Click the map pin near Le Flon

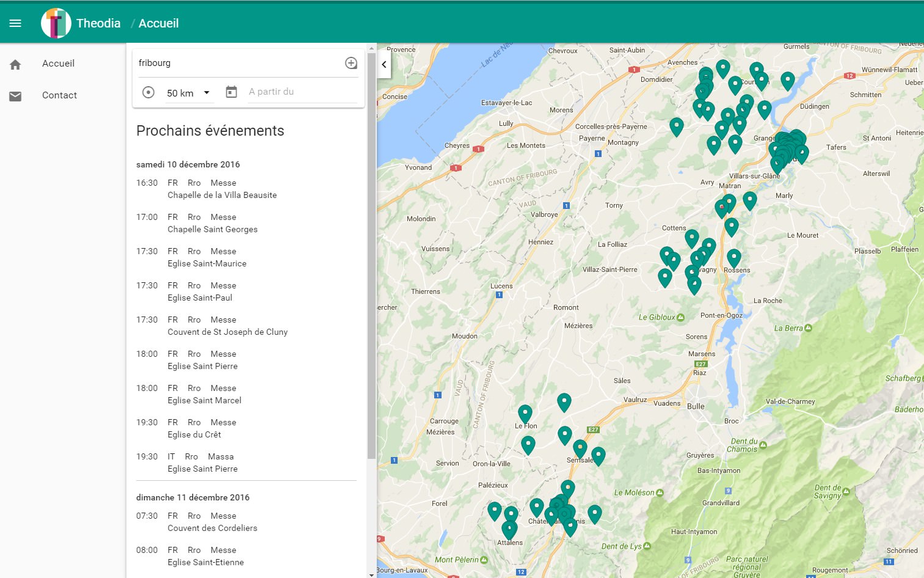pyautogui.click(x=525, y=413)
